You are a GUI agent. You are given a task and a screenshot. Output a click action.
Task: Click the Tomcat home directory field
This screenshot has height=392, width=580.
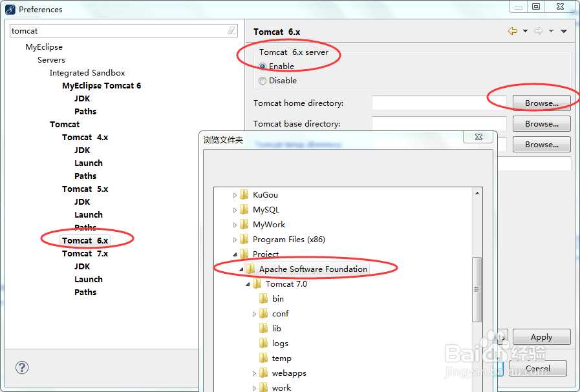[440, 103]
